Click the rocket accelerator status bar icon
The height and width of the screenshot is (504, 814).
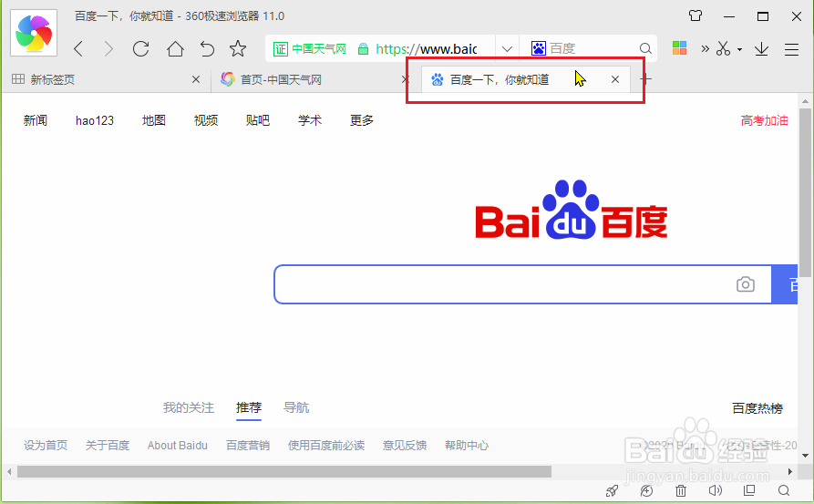[612, 490]
